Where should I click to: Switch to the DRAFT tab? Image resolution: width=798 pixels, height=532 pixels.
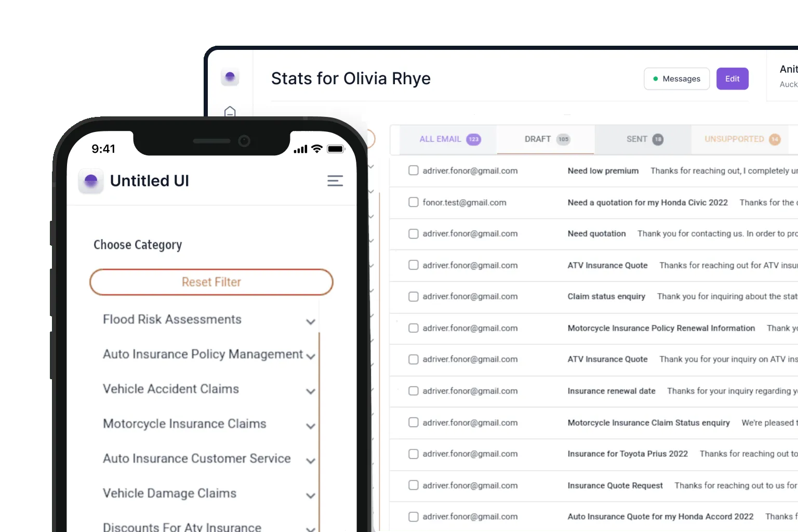[x=546, y=139]
